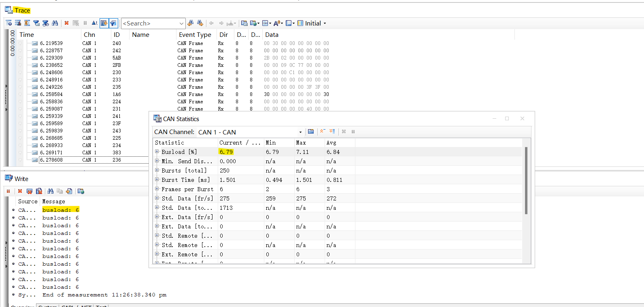The height and width of the screenshot is (307, 644).
Task: Click the red pause icon in Write toolbar
Action: point(8,191)
